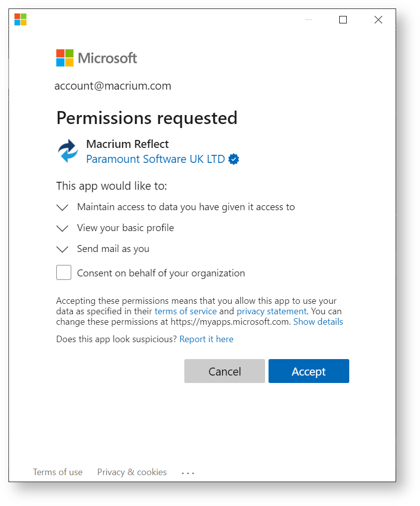Screen dimensions: 420x506
Task: Maximize the permissions window
Action: 343,20
